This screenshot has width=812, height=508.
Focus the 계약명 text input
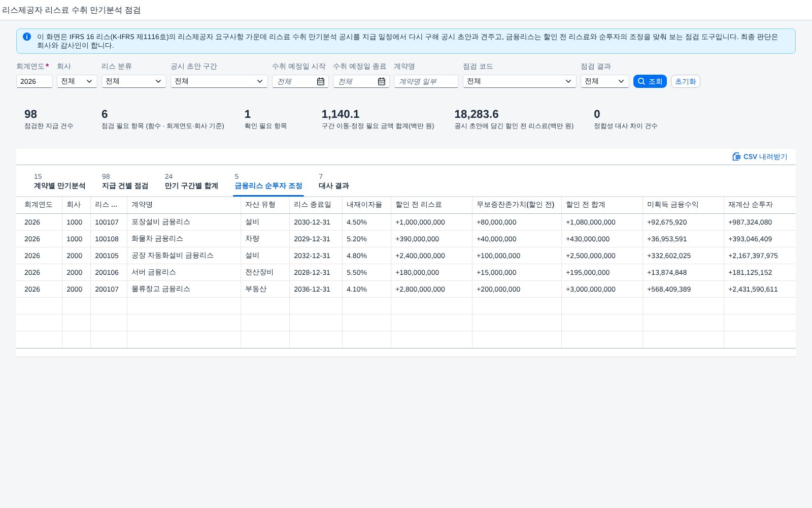click(x=426, y=81)
